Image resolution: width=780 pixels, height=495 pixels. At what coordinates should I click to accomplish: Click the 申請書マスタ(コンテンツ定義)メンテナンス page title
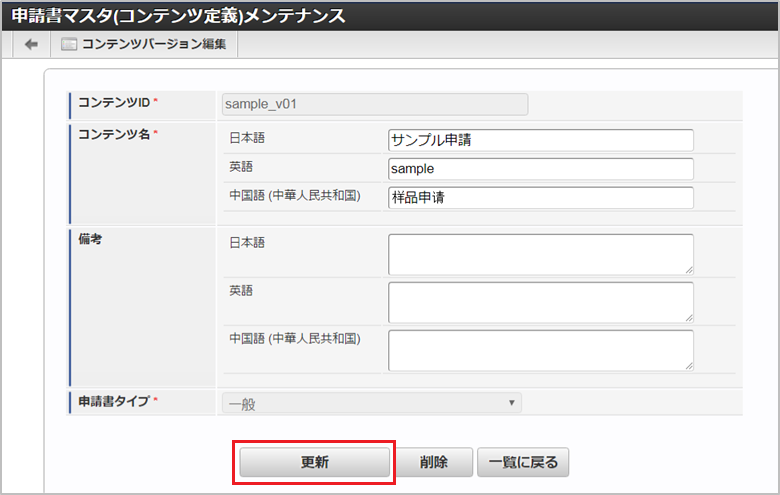tap(179, 16)
